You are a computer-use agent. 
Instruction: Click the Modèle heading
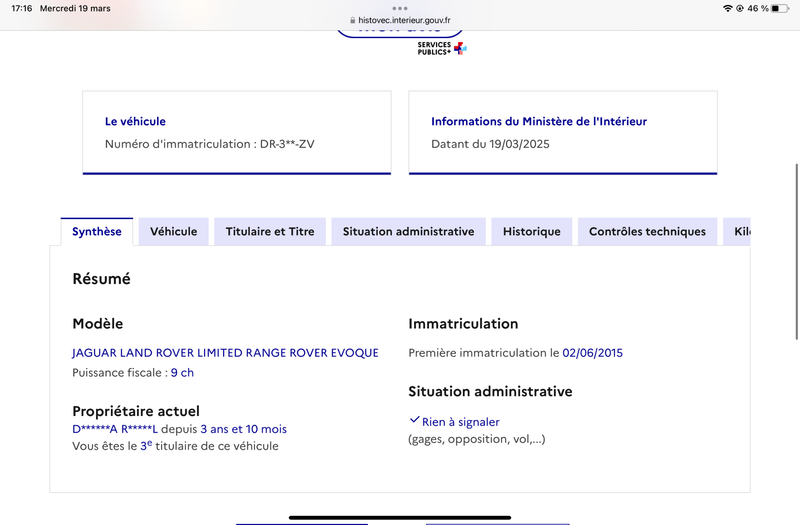97,324
